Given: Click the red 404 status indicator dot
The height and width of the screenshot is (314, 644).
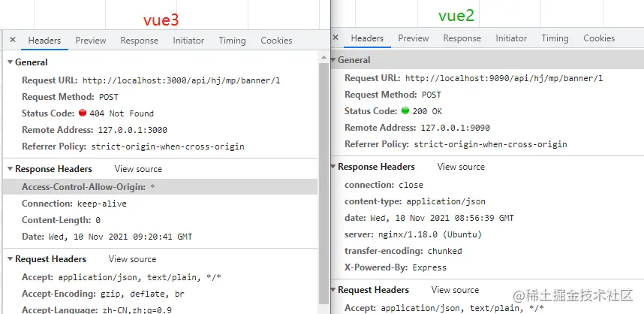Looking at the screenshot, I should click(x=83, y=113).
